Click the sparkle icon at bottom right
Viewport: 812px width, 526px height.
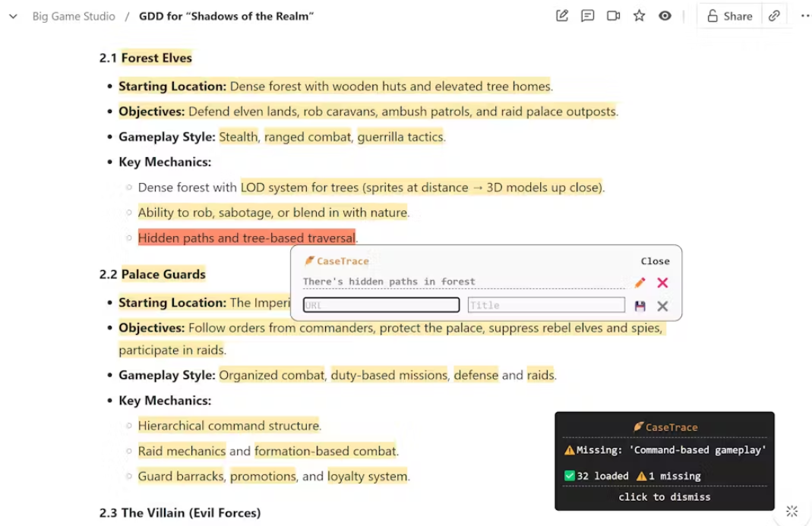click(x=791, y=512)
